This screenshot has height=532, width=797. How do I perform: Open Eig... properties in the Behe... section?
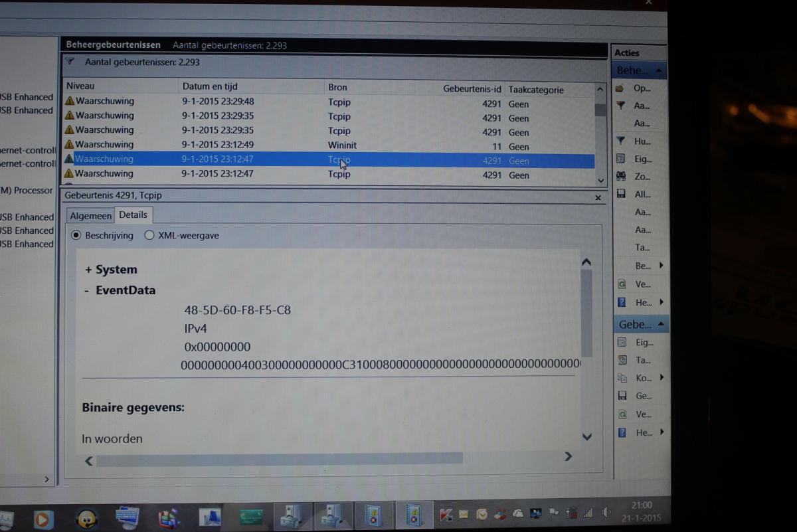[620, 159]
